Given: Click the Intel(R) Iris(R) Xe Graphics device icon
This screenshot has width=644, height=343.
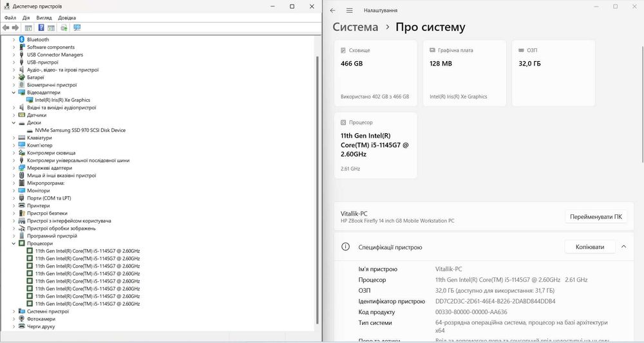Looking at the screenshot, I should pos(30,100).
